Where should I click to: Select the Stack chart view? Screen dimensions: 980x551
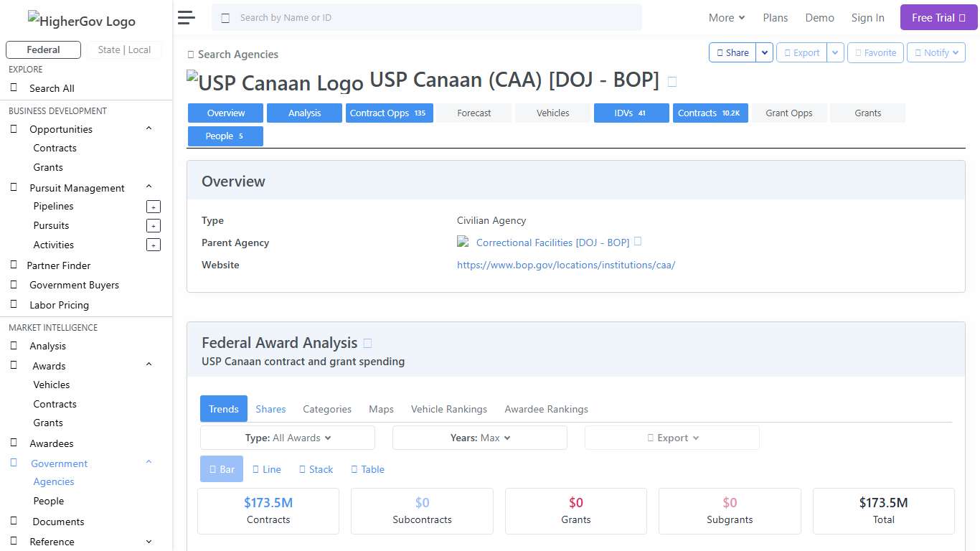point(316,468)
